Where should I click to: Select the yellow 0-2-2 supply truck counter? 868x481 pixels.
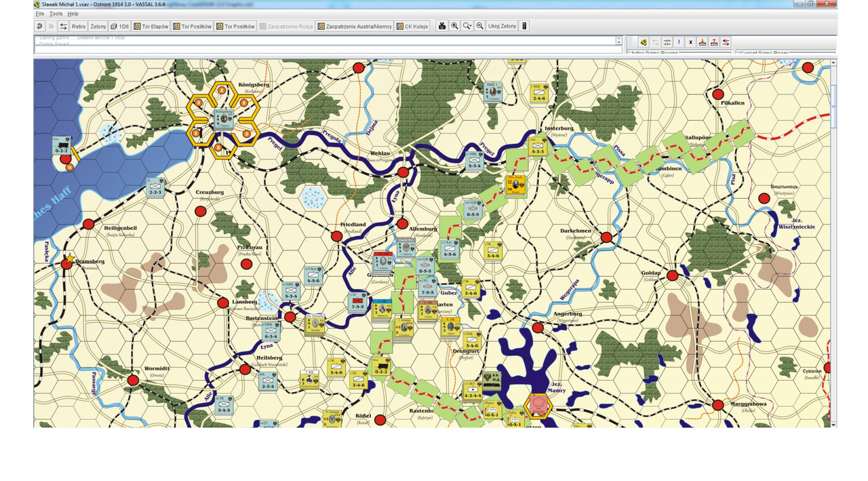point(380,366)
